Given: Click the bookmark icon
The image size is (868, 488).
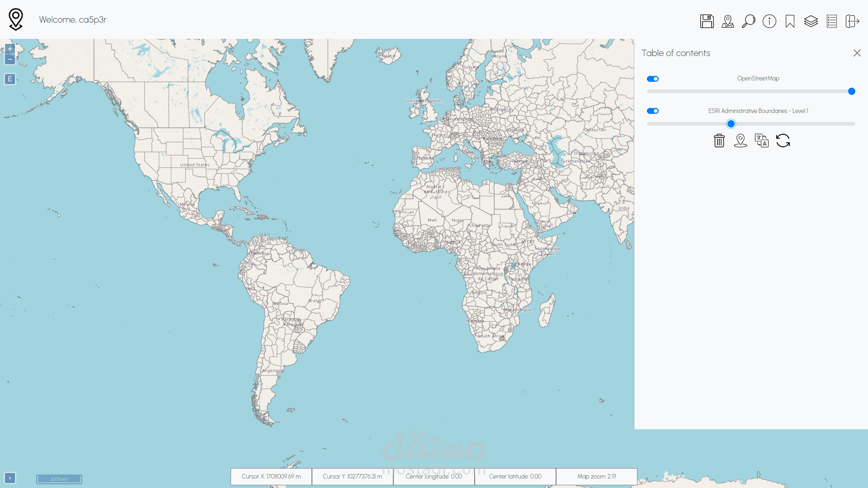Looking at the screenshot, I should point(790,21).
